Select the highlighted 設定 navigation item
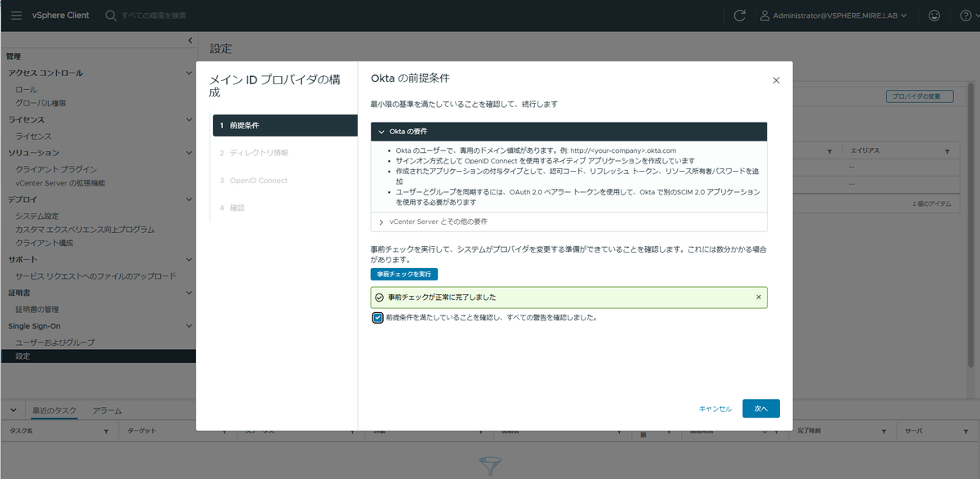The image size is (980, 479). pyautogui.click(x=98, y=356)
